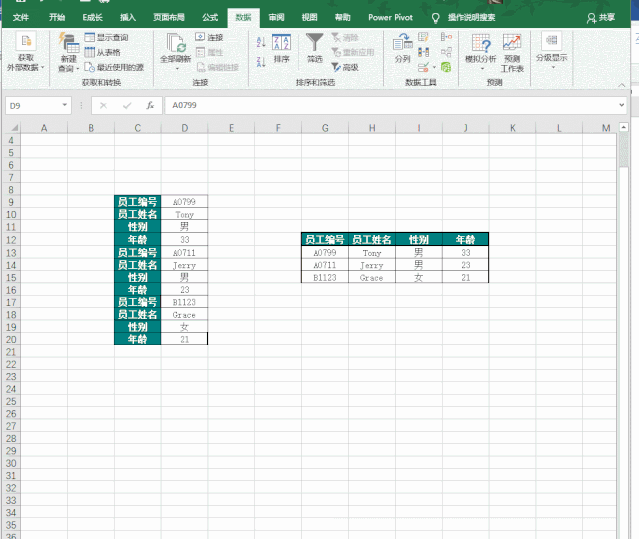The height and width of the screenshot is (539, 639).
Task: Select cell 21 in column J
Action: point(466,277)
